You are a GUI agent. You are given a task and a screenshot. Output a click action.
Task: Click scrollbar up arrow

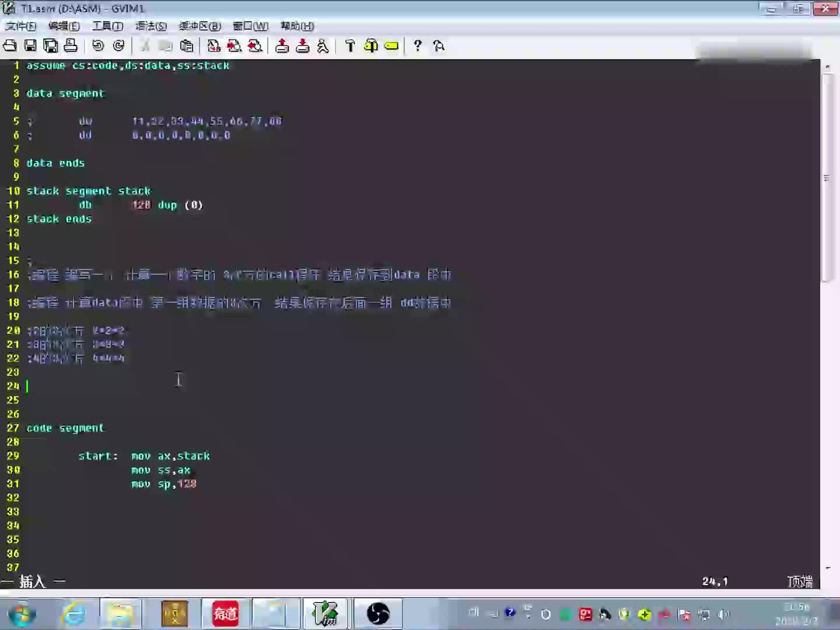point(827,66)
